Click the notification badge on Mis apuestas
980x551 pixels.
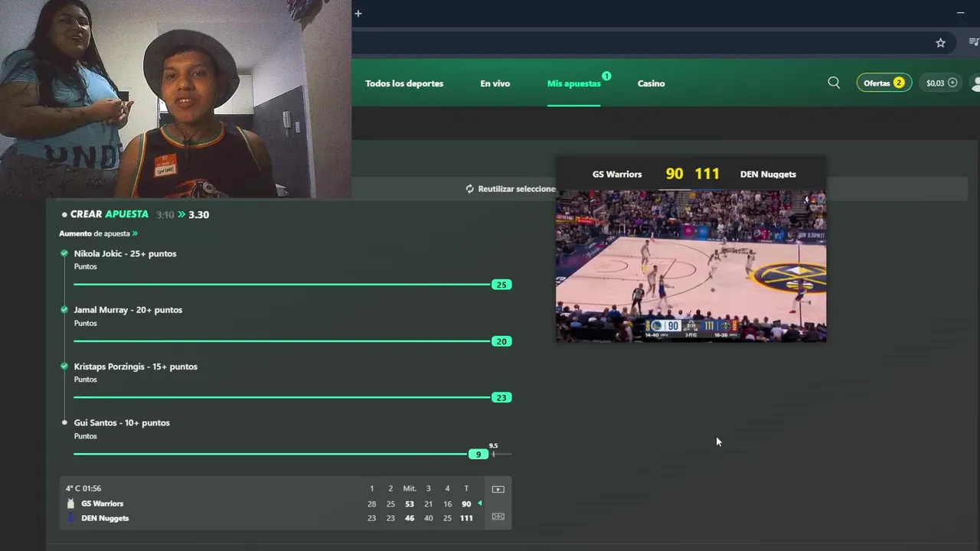point(606,76)
